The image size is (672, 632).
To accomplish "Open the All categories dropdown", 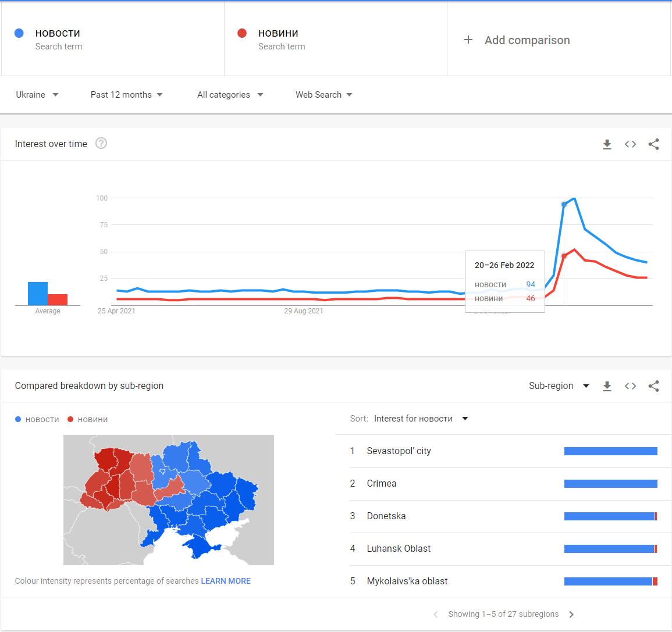I will 230,95.
